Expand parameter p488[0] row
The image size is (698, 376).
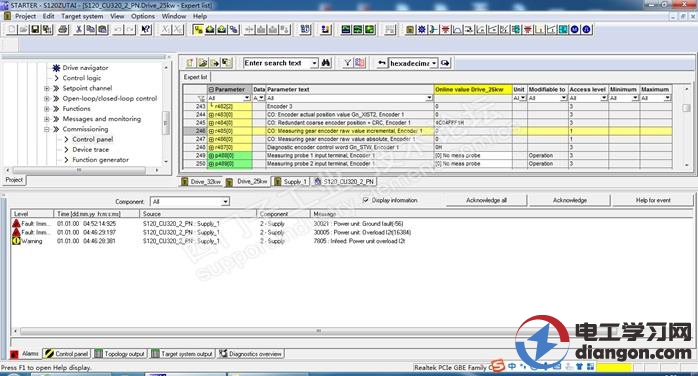(211, 156)
